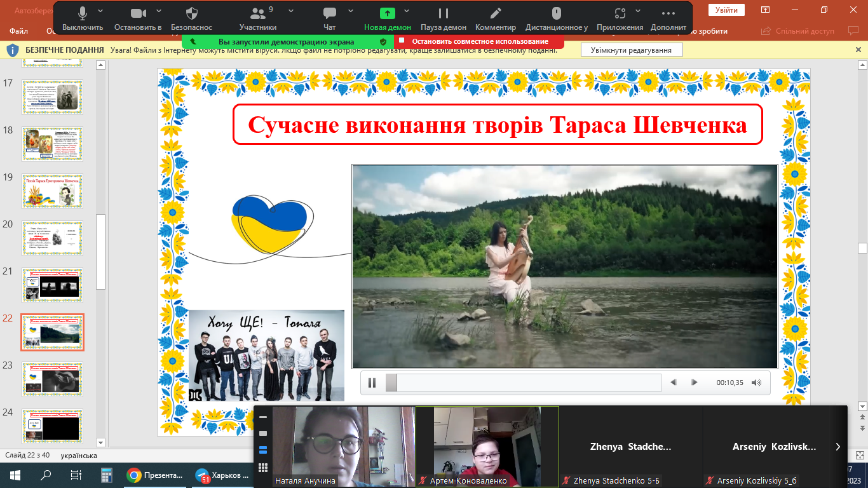Select slide 20 thumbnail

tap(52, 238)
